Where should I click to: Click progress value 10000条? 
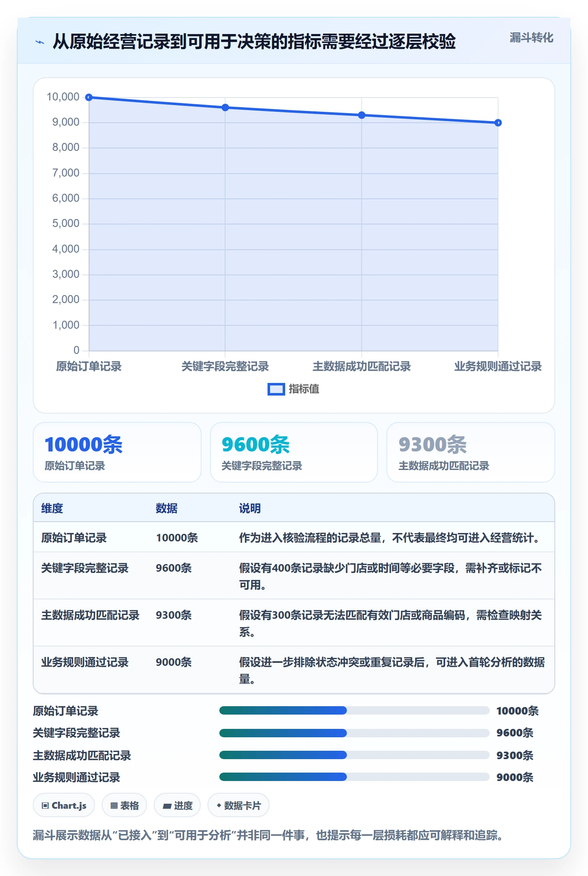(x=517, y=711)
